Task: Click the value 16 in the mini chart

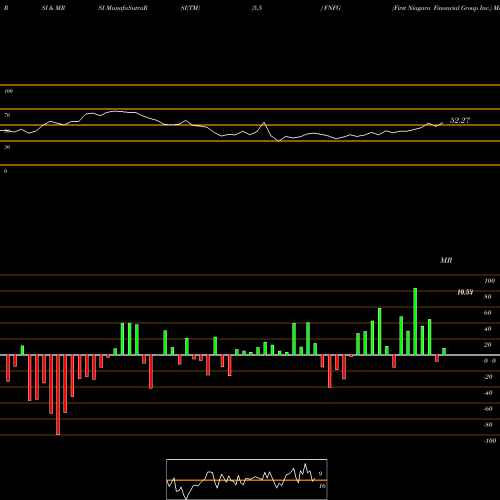Action: 322,486
